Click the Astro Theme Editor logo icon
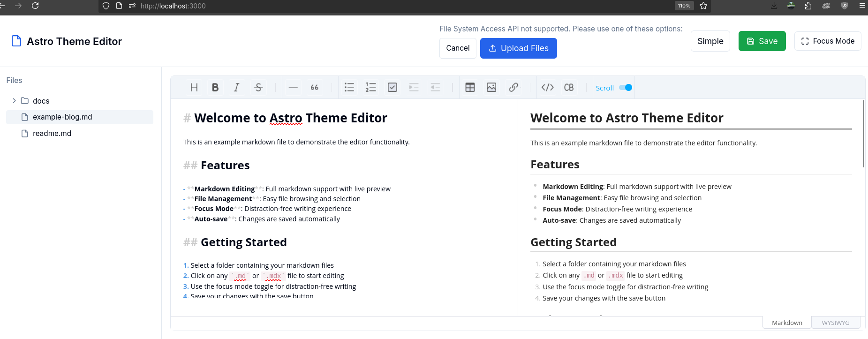This screenshot has width=868, height=339. pos(16,41)
